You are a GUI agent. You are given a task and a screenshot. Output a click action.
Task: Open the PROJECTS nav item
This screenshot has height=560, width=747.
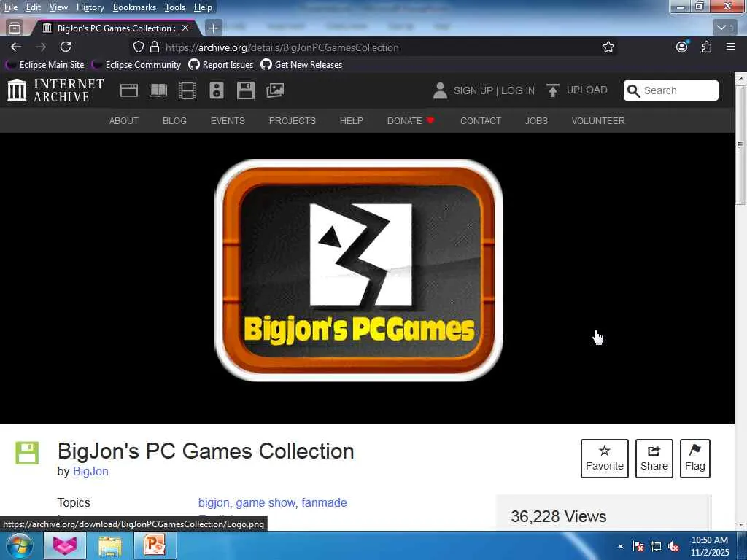[x=292, y=120]
